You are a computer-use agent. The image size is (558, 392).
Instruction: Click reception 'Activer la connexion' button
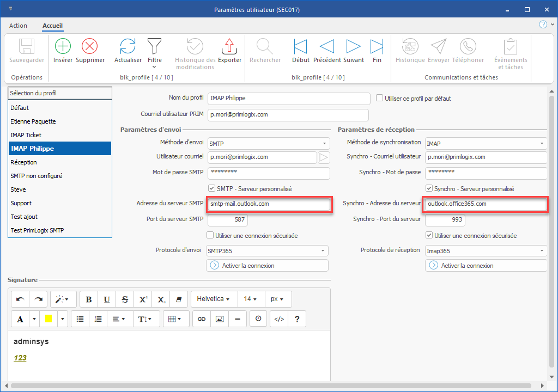pyautogui.click(x=486, y=266)
